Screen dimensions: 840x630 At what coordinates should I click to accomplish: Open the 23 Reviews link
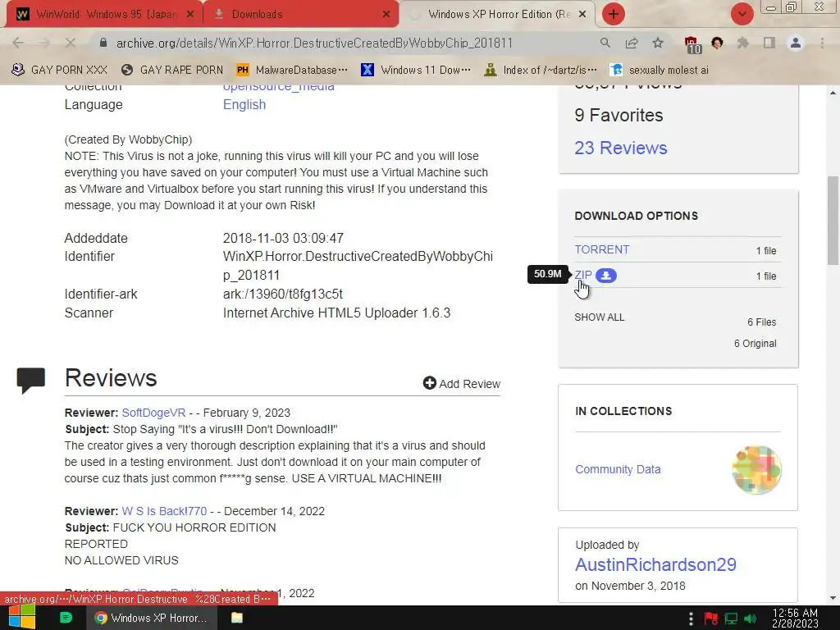tap(620, 148)
